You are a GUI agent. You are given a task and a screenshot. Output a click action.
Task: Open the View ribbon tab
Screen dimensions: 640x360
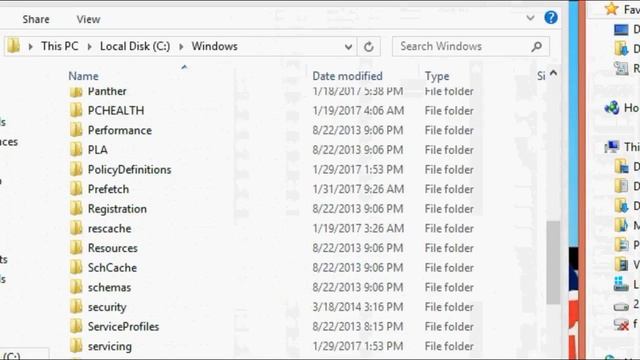pos(88,19)
